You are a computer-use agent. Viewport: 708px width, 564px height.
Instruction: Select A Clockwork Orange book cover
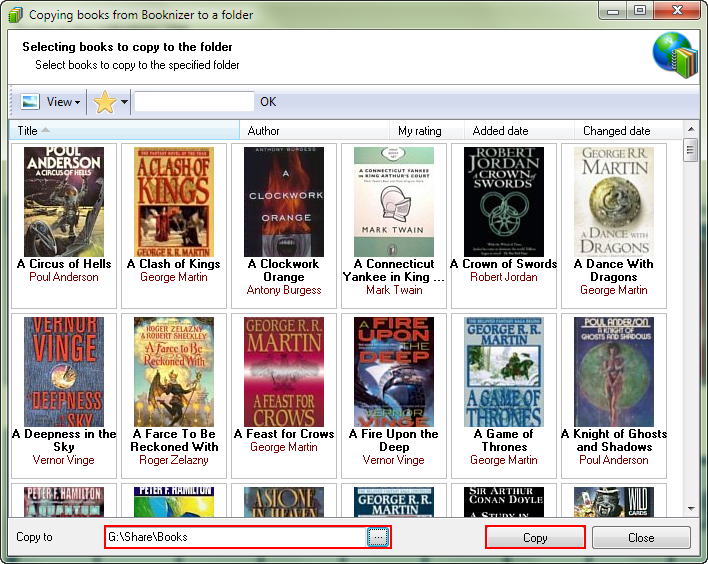point(284,202)
